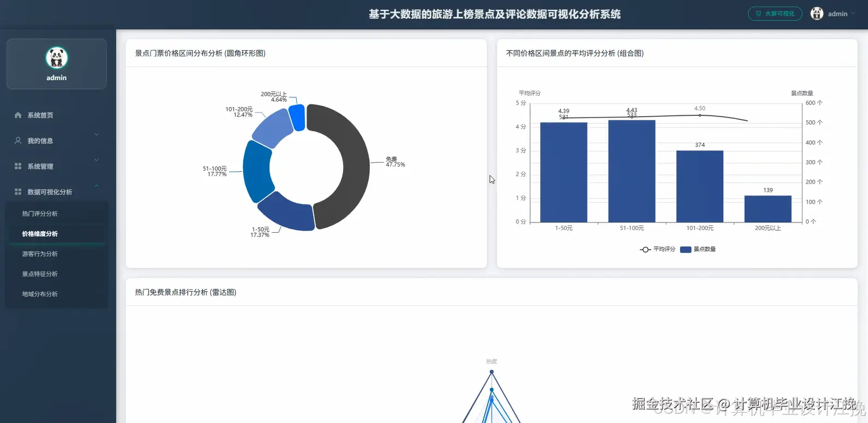868x423 pixels.
Task: Click the 热门免费景点排行分析 (雷达图) title
Action: point(185,292)
